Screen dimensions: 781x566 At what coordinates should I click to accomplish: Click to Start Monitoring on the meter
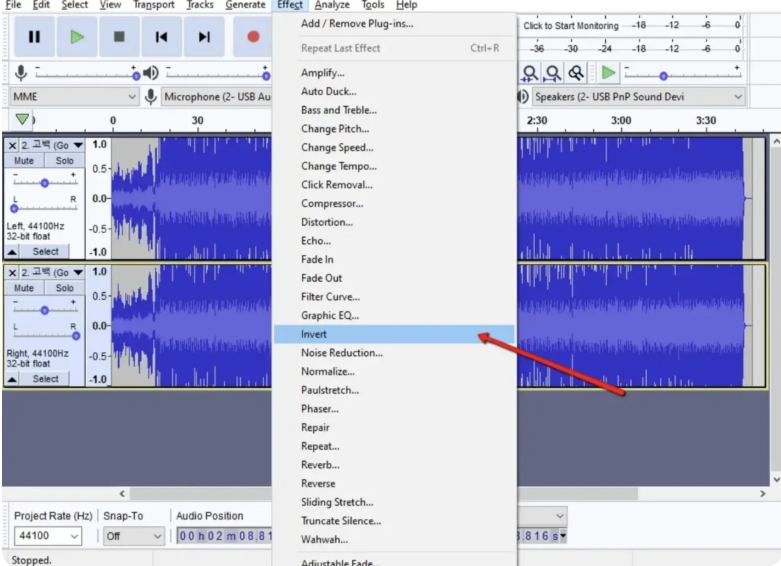[570, 25]
